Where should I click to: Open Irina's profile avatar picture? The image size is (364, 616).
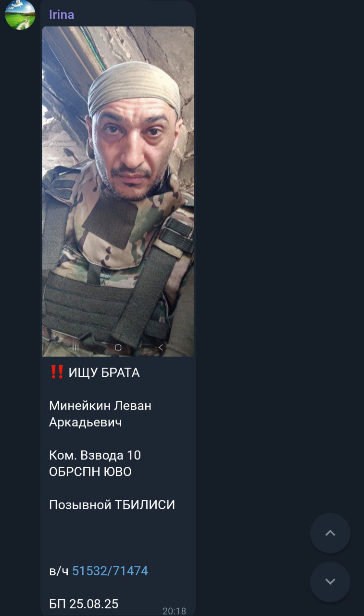point(20,15)
